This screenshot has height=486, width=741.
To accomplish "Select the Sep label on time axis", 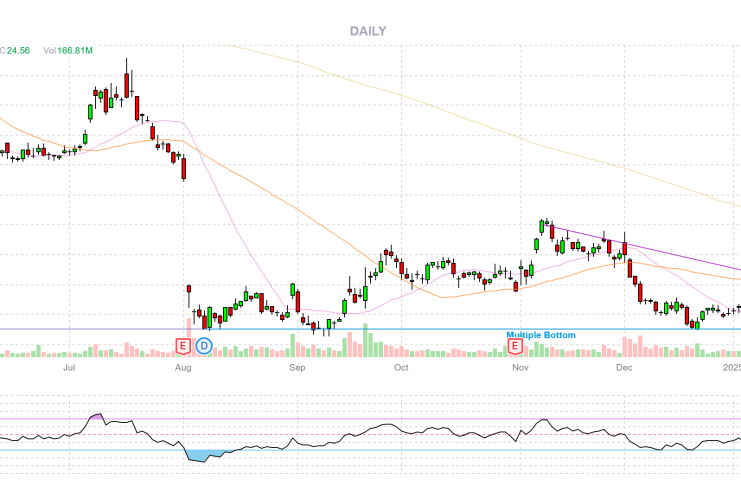I will [297, 368].
